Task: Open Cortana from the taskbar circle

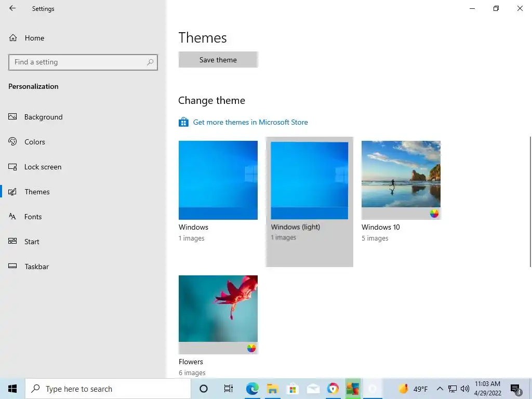Action: pos(204,389)
